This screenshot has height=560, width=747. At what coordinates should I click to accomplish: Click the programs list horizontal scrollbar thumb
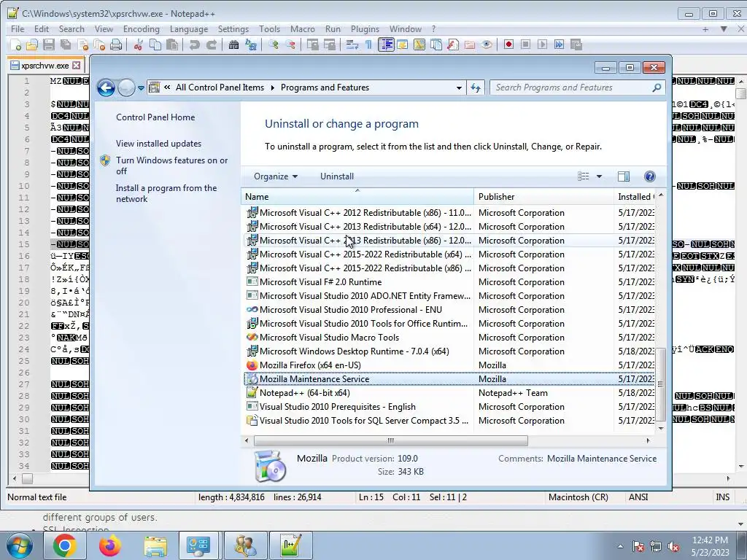[391, 440]
